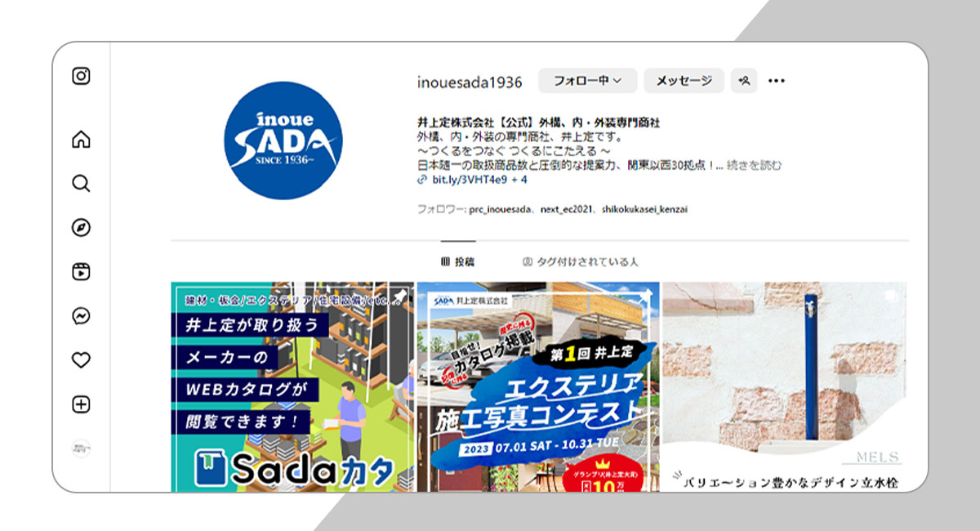Open the inoue SADA profile picture
Image resolution: width=980 pixels, height=531 pixels.
[283, 141]
